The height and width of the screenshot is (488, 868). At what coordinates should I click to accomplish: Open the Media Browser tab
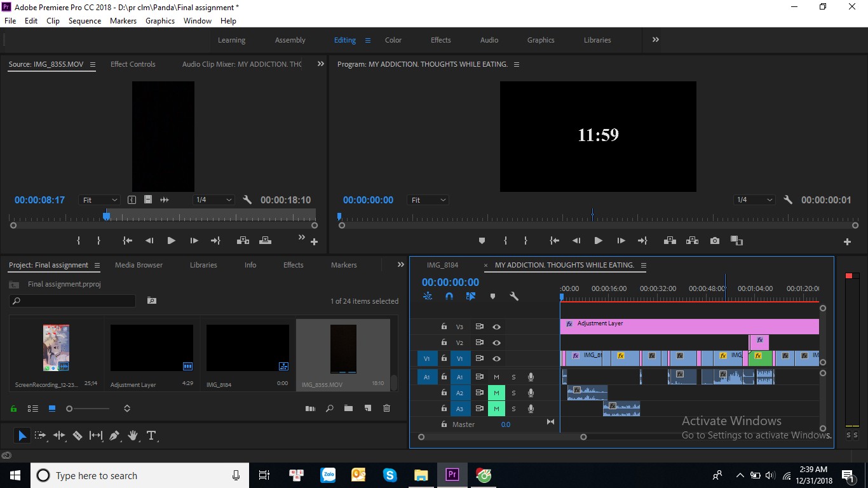click(139, 265)
